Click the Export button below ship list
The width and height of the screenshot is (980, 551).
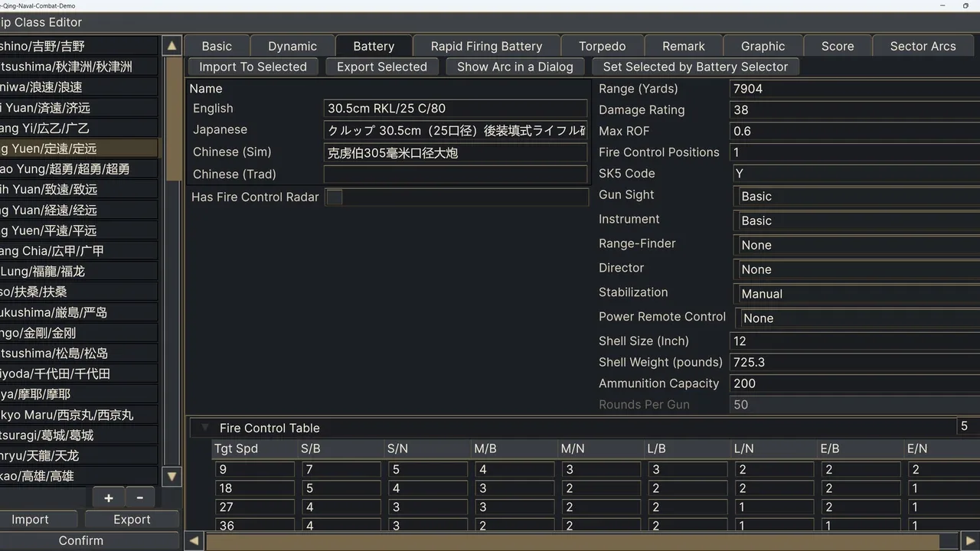[x=132, y=520]
